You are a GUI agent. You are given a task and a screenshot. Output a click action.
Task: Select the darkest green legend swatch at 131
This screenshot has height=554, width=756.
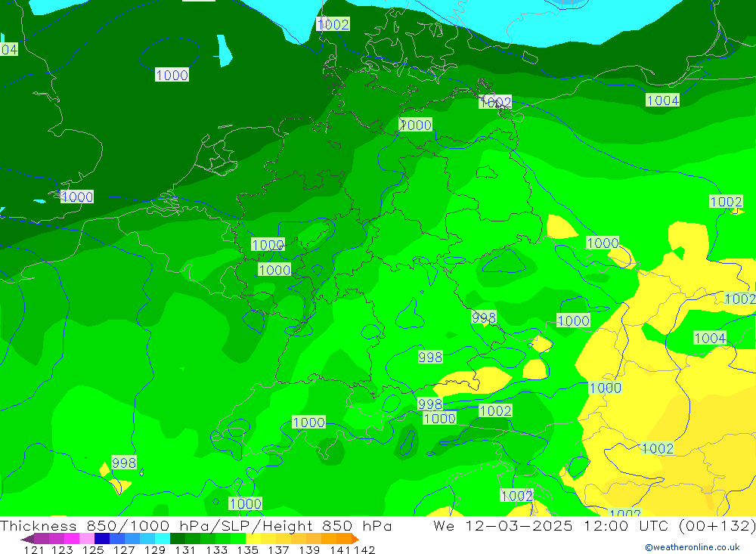[x=178, y=538]
